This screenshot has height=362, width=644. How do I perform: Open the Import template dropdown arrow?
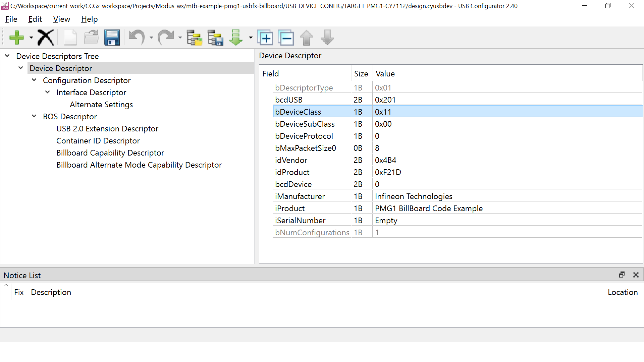[x=251, y=38]
